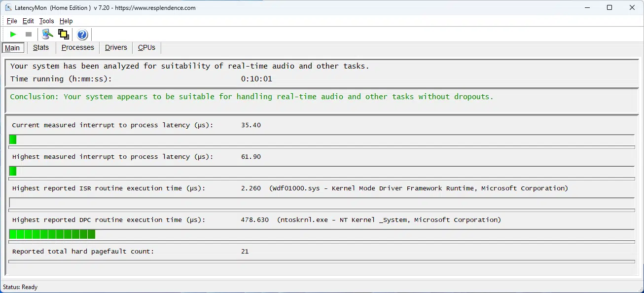Open the File menu

(12, 21)
